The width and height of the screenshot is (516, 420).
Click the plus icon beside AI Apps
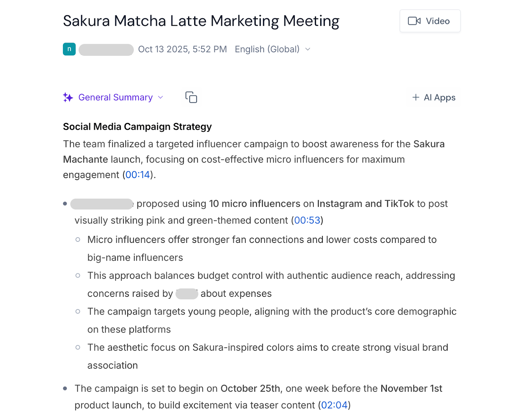415,97
